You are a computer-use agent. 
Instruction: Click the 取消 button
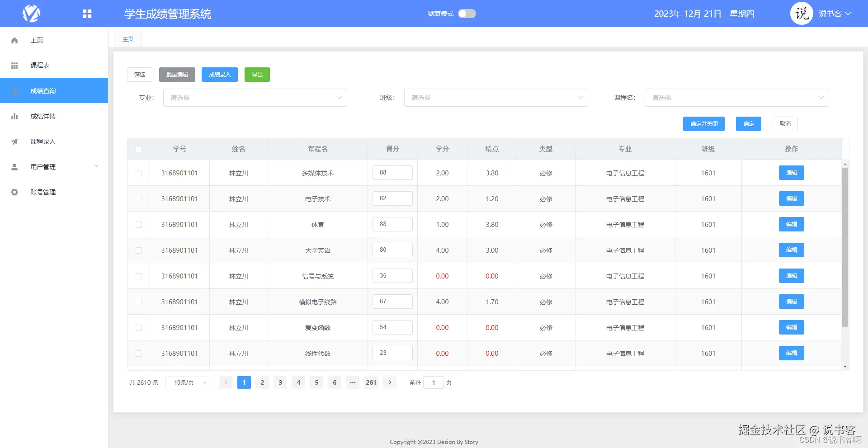(785, 124)
